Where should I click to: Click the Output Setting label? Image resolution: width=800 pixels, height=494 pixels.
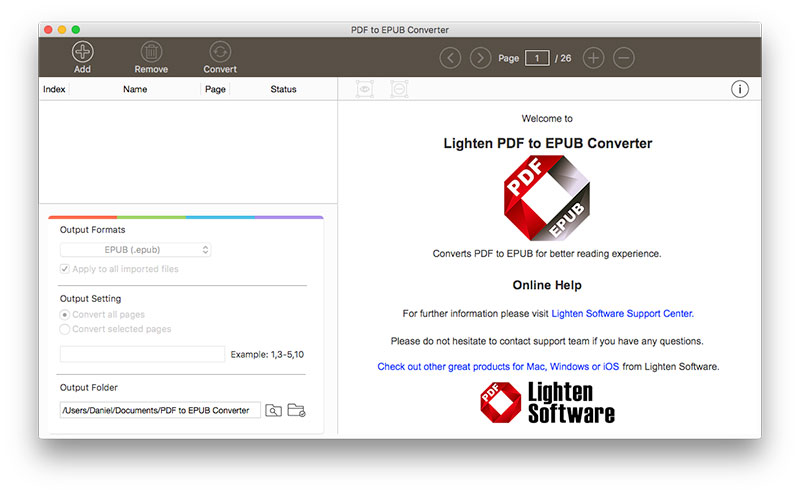point(90,299)
